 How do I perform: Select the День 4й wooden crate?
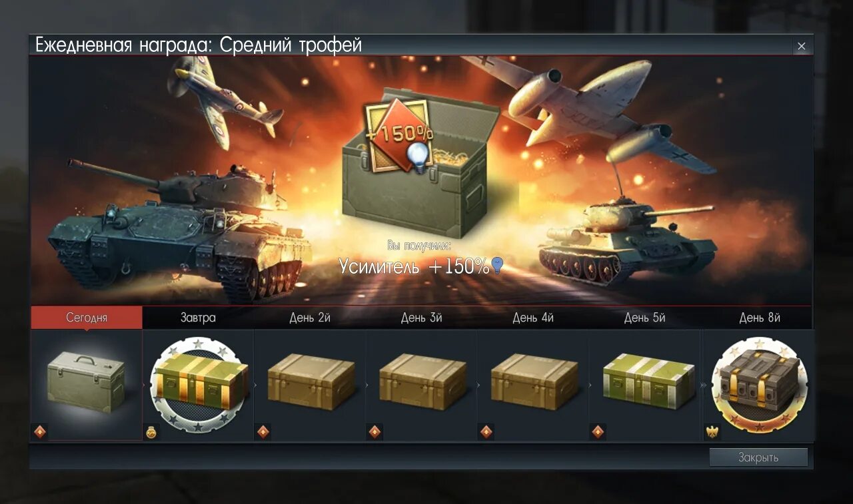[534, 381]
